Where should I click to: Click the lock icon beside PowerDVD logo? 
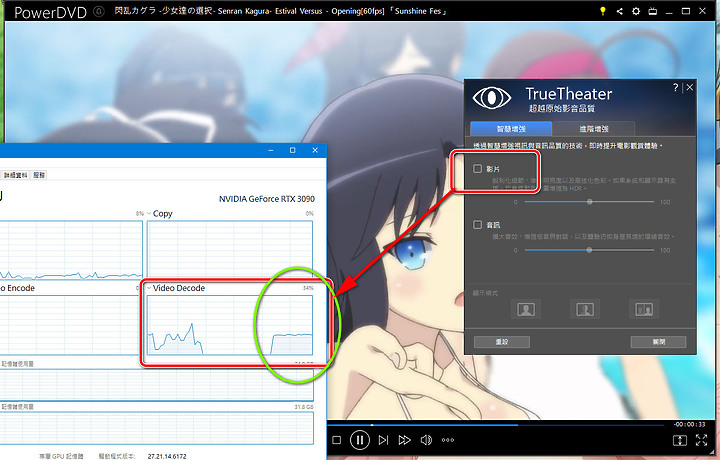(x=99, y=11)
